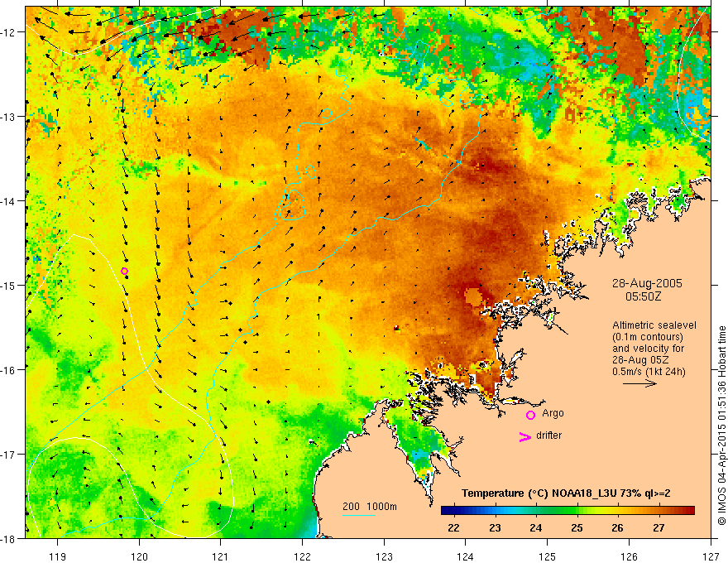The image size is (728, 563).
Task: Click latitude label -17
Action: click(9, 454)
